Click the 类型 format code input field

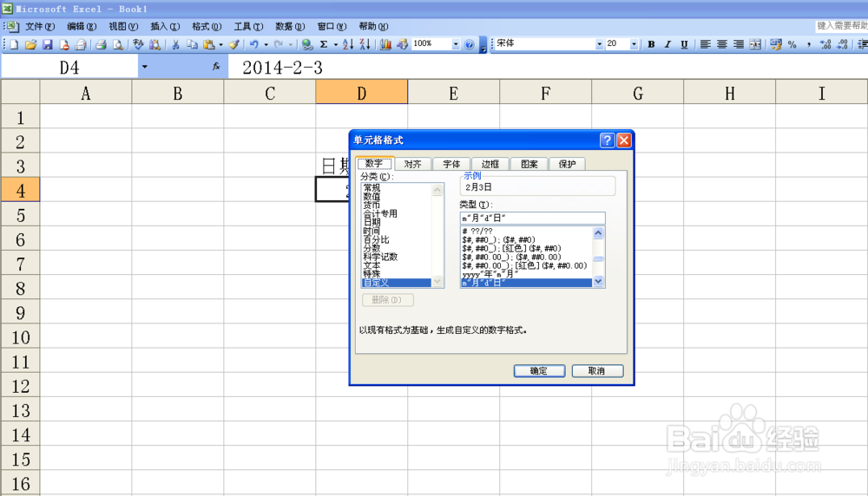(x=533, y=218)
